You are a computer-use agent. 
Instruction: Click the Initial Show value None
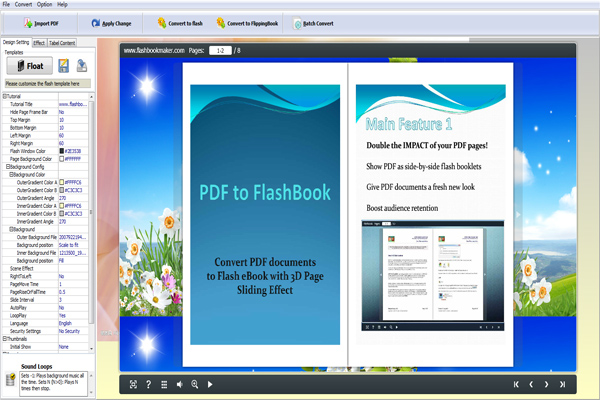coord(73,347)
